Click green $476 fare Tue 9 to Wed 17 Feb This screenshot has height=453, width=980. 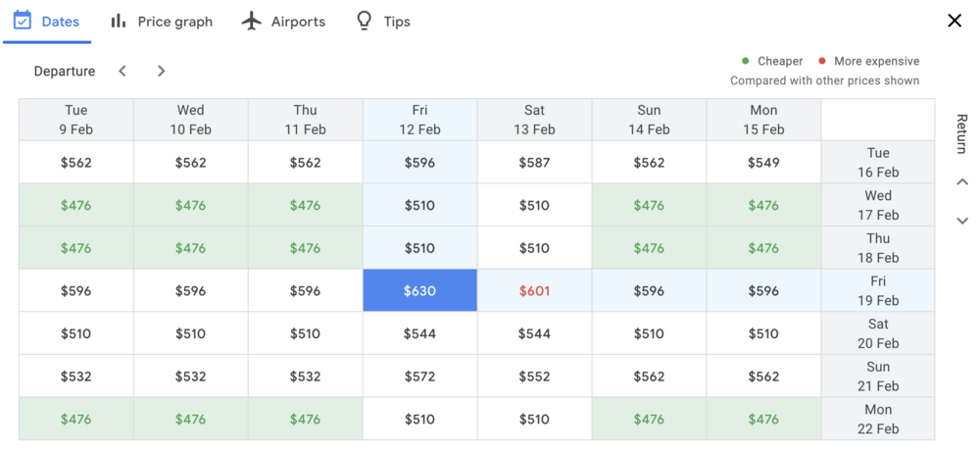[x=75, y=205]
